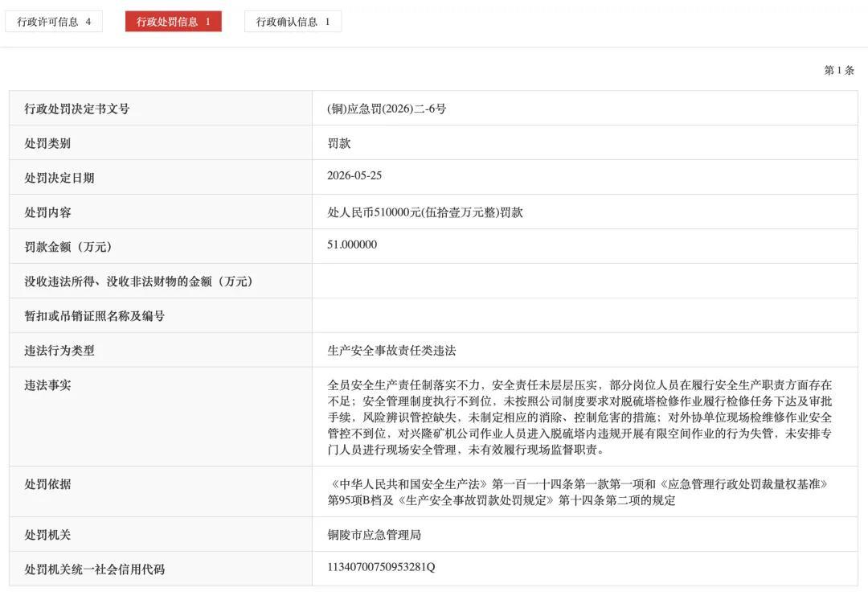The image size is (868, 592).
Task: Click the label 行政处罚决定书文号
Action: click(77, 109)
